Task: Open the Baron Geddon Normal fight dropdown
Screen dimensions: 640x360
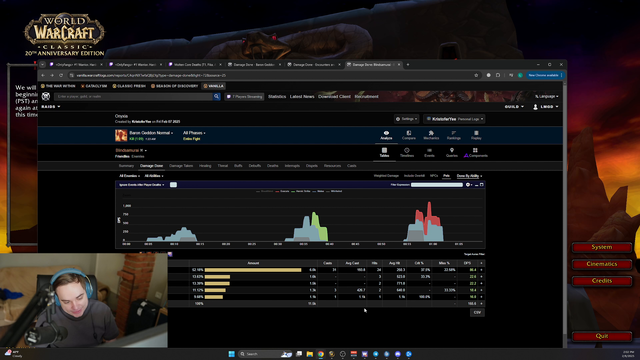Action: tap(151, 133)
